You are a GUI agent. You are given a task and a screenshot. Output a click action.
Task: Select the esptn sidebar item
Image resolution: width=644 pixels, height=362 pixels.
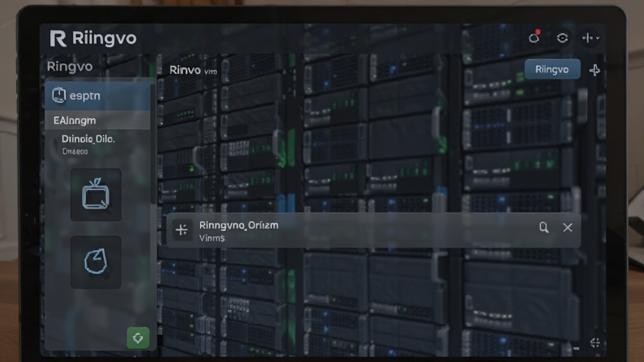[x=97, y=96]
